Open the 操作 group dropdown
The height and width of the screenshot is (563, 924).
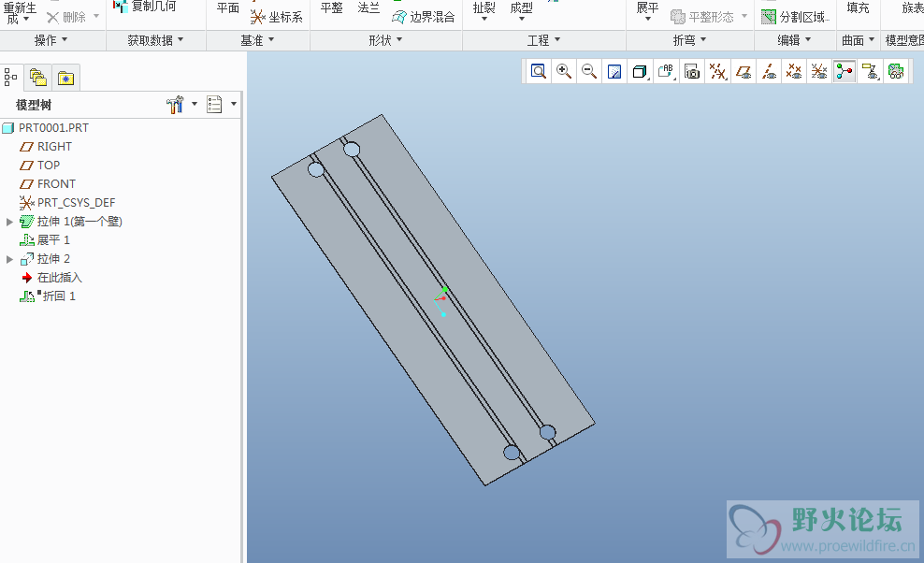(51, 40)
